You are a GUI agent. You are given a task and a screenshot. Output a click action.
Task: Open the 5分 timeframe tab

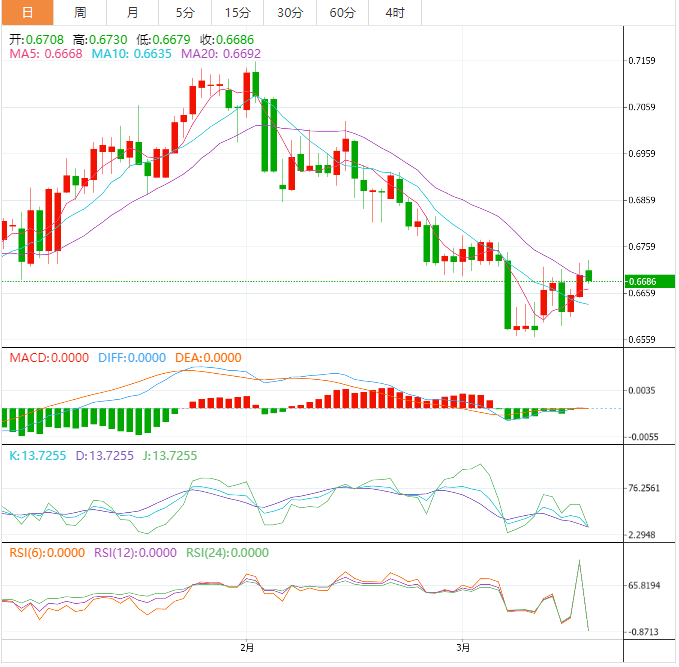185,13
